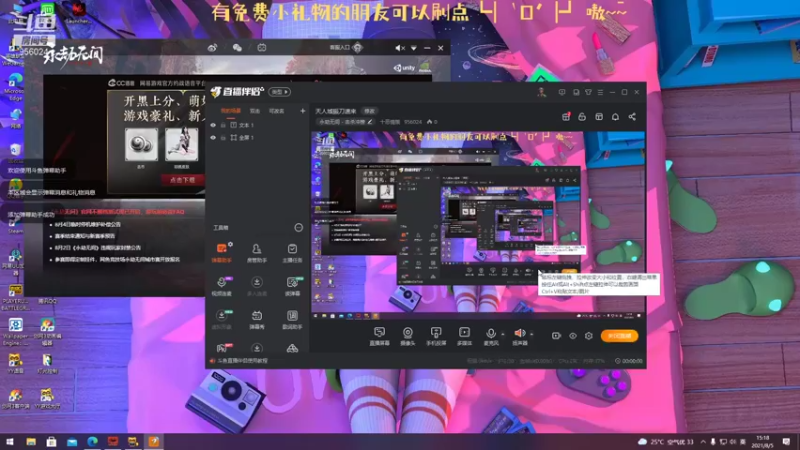Open the 直播伴侣 usage tutorial link
The image size is (800, 450).
pyautogui.click(x=239, y=361)
